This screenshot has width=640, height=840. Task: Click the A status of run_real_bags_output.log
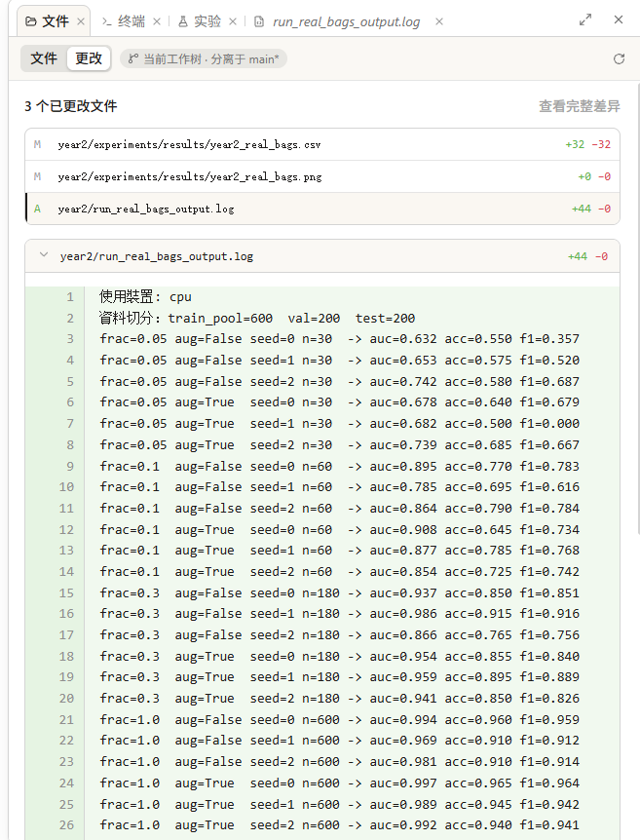coord(37,209)
